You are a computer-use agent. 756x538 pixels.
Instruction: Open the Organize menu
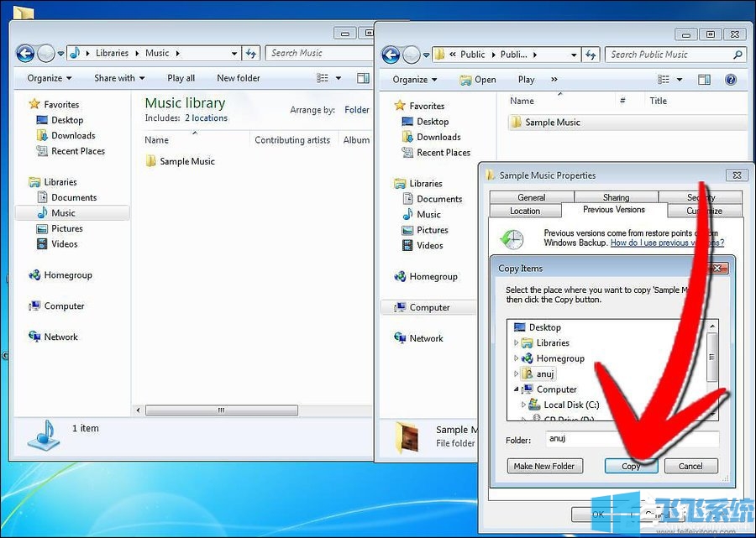tap(413, 78)
